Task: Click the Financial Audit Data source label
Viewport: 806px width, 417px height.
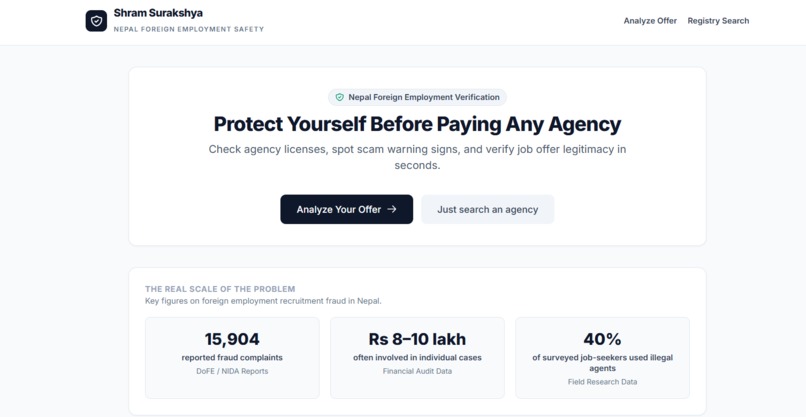Action: tap(417, 371)
